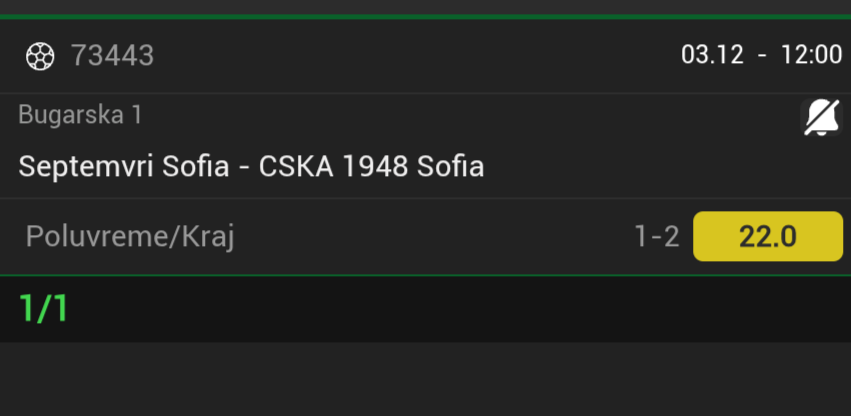The width and height of the screenshot is (851, 416).
Task: Click the empty gray area below 1/1
Action: [x=425, y=380]
